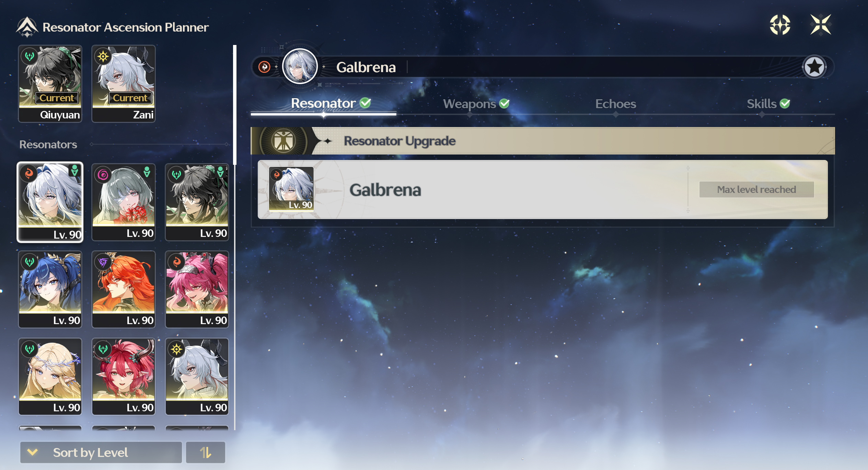Choose the orange-haired resonator portrait
Screen dimensions: 868x470
(x=124, y=289)
